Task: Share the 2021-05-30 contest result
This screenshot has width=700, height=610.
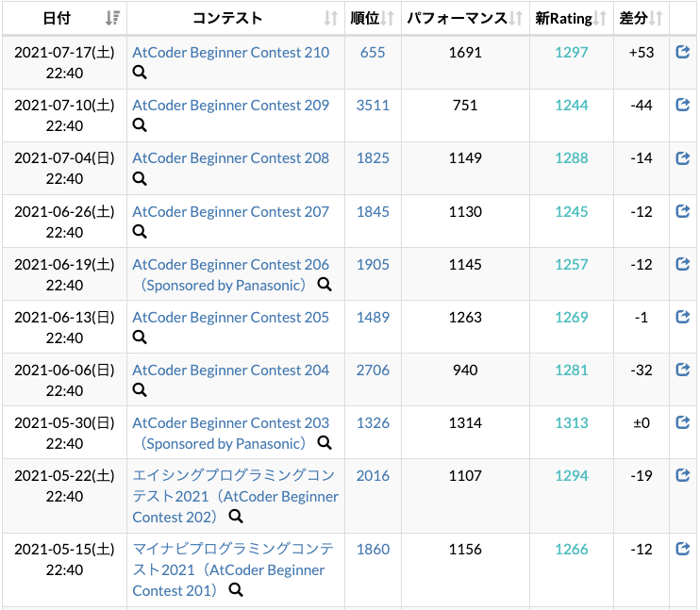Action: (683, 422)
